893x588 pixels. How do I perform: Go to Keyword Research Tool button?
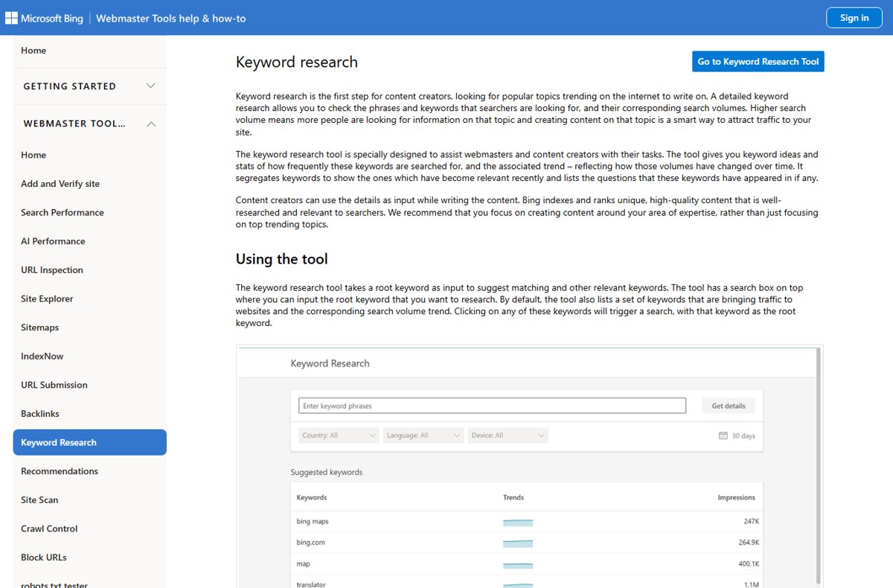[x=758, y=62]
